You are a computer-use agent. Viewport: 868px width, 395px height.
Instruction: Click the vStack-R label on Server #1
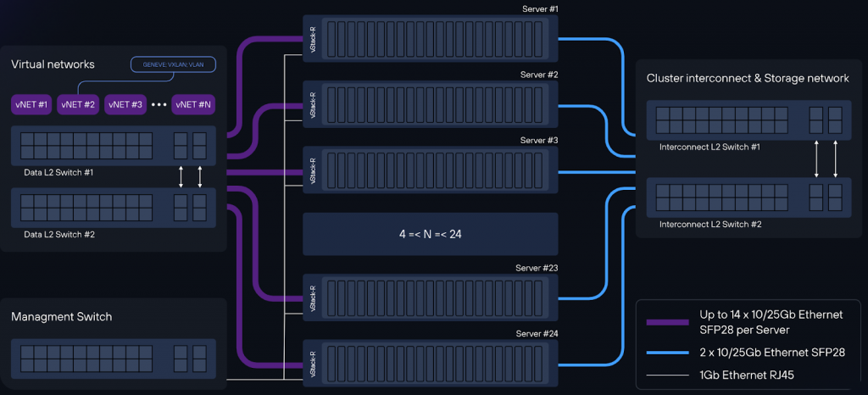313,39
